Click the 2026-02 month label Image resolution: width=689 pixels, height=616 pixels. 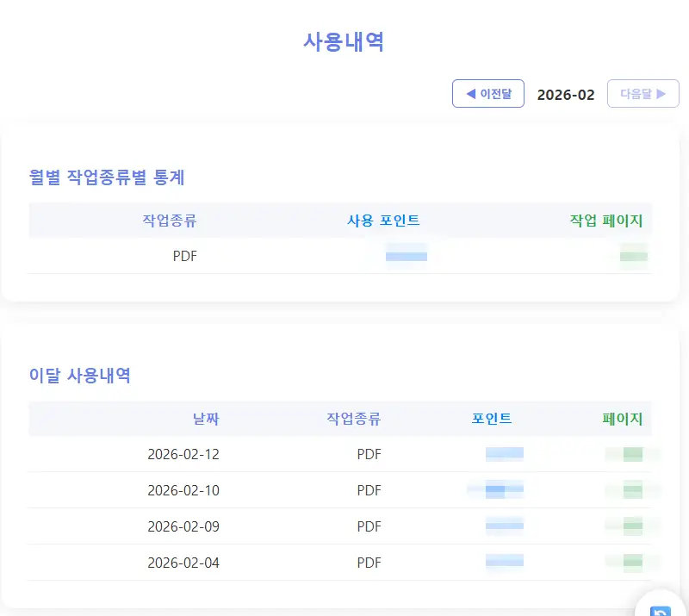566,95
